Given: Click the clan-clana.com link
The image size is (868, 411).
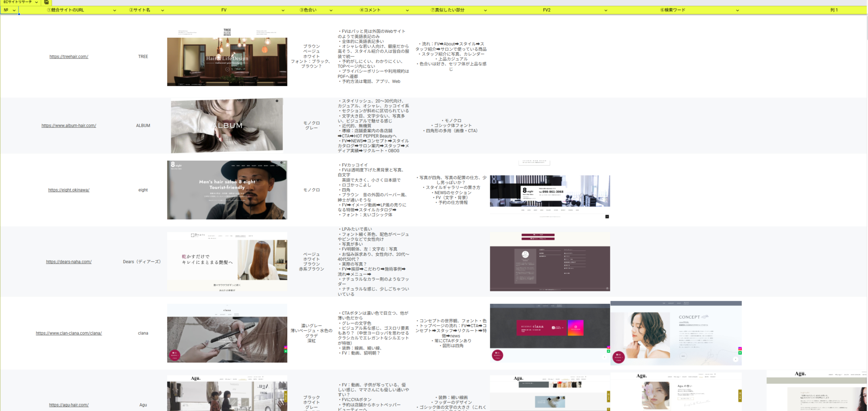Looking at the screenshot, I should [69, 333].
